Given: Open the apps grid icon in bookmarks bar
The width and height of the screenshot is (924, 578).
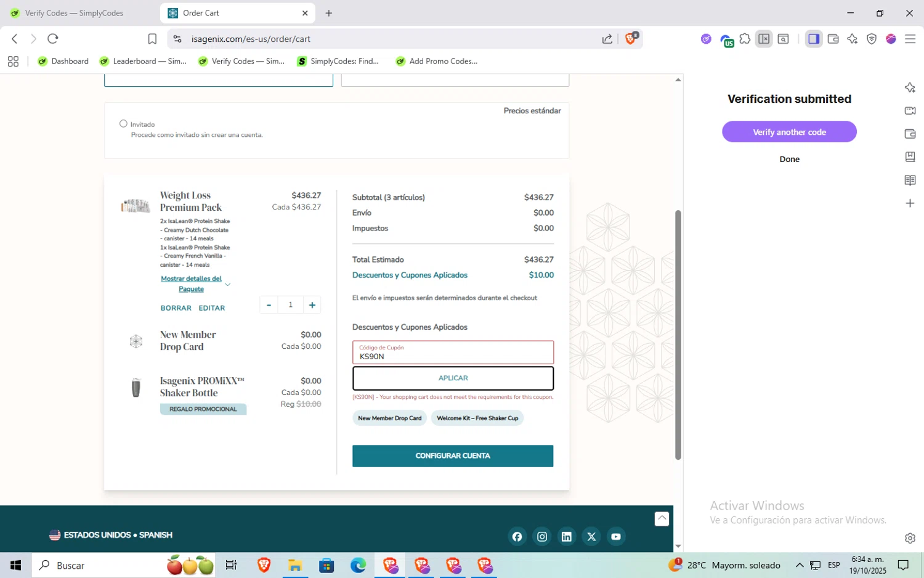Looking at the screenshot, I should point(13,61).
